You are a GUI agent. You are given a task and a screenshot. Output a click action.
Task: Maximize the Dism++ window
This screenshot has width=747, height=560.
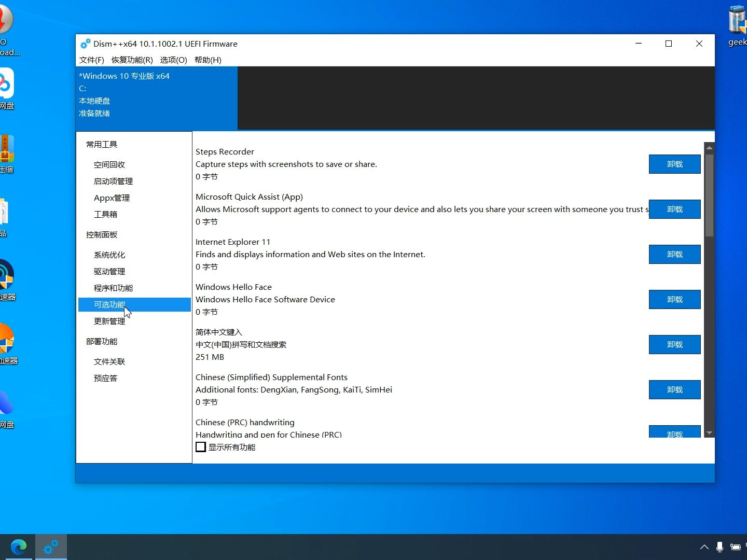(669, 44)
